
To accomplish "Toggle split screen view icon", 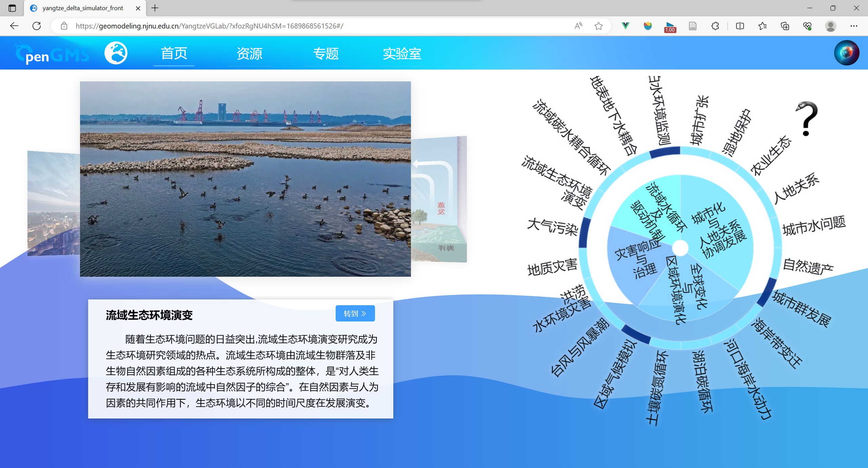I will (740, 26).
